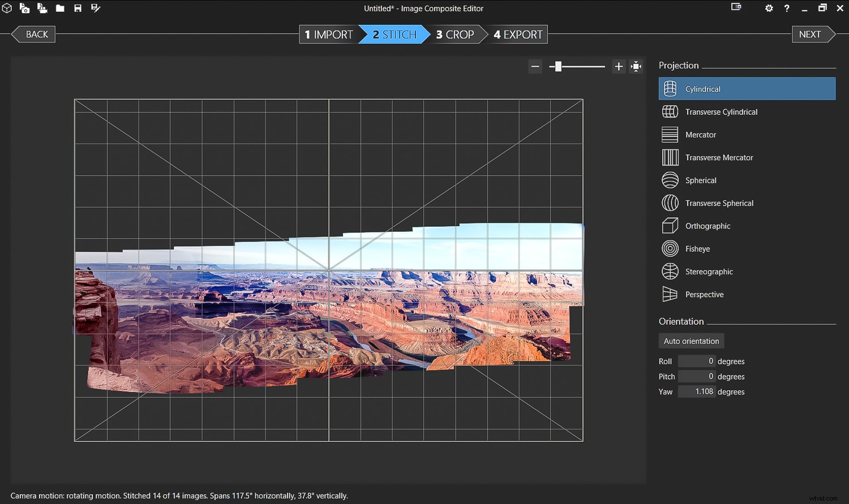Click the zoom level slider

[577, 66]
